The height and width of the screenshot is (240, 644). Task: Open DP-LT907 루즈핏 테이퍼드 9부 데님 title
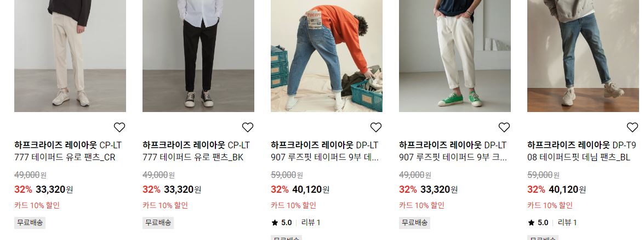(x=324, y=151)
